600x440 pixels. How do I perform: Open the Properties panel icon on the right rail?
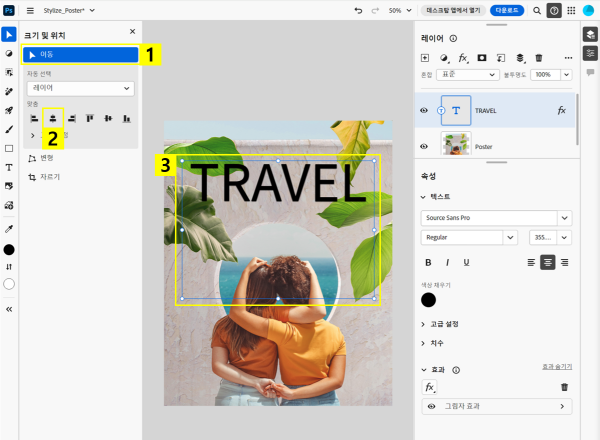(x=590, y=53)
